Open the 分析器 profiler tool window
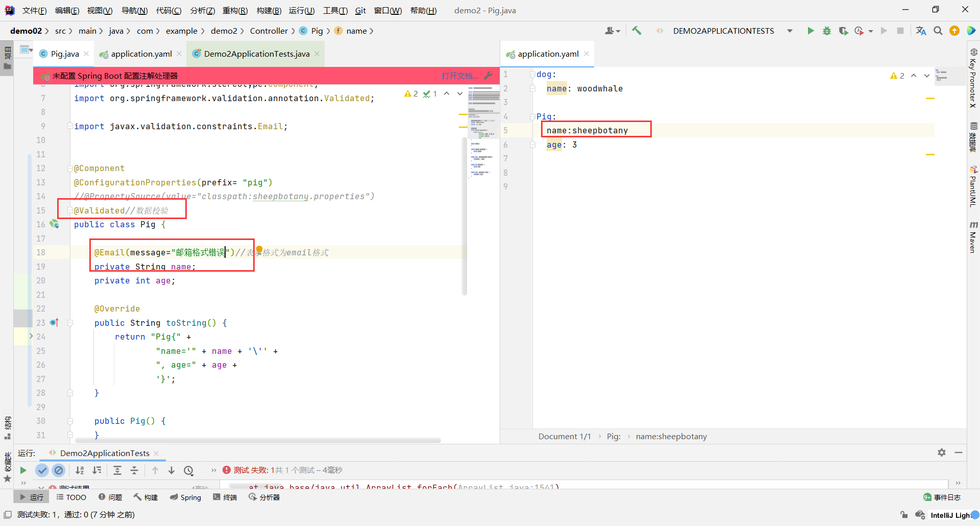 click(x=264, y=497)
